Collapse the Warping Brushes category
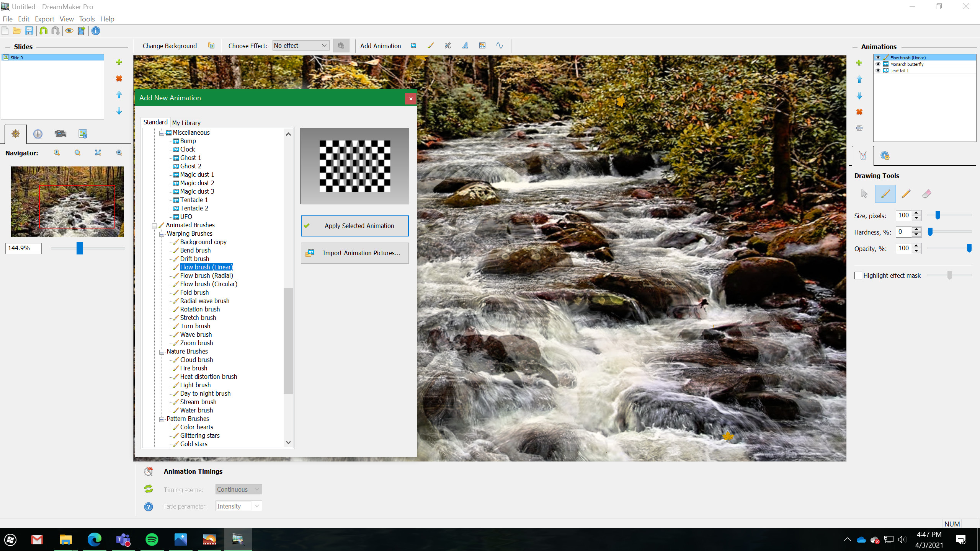 point(161,233)
